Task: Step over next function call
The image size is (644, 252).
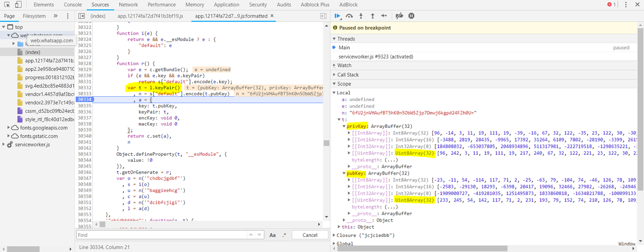Action: pos(349,16)
